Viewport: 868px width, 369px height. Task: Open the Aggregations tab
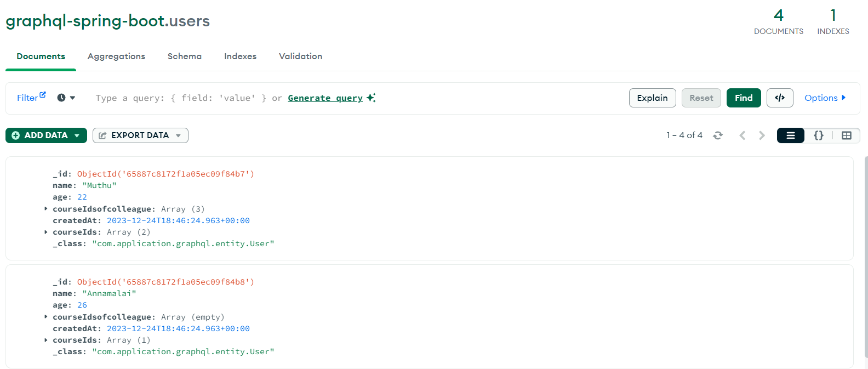coord(116,56)
